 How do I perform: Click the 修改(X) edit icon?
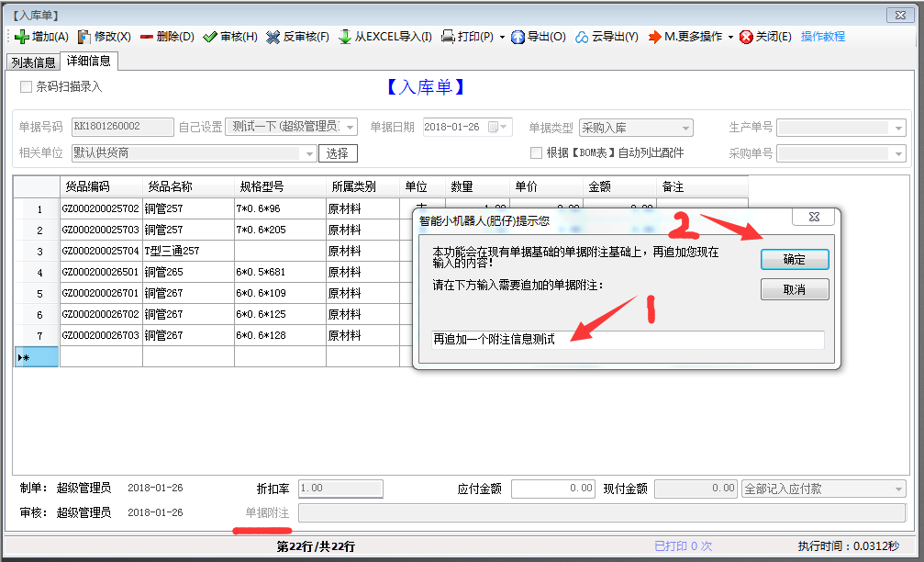pos(84,37)
